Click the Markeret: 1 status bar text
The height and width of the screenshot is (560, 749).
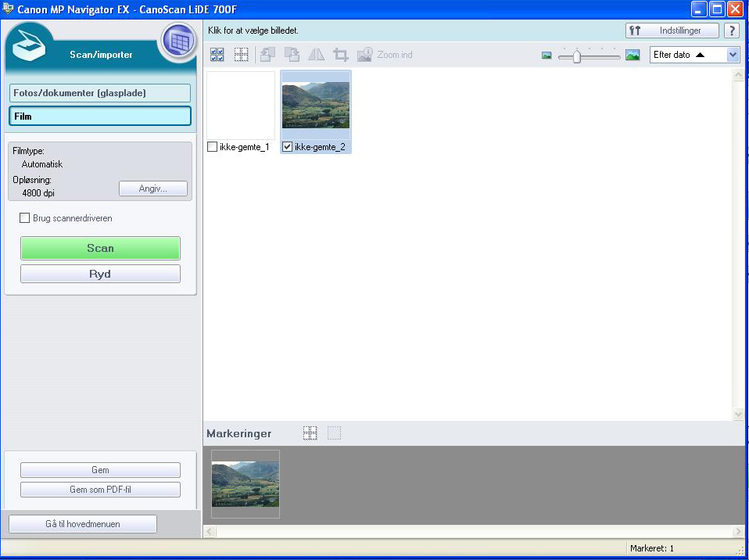pos(651,548)
